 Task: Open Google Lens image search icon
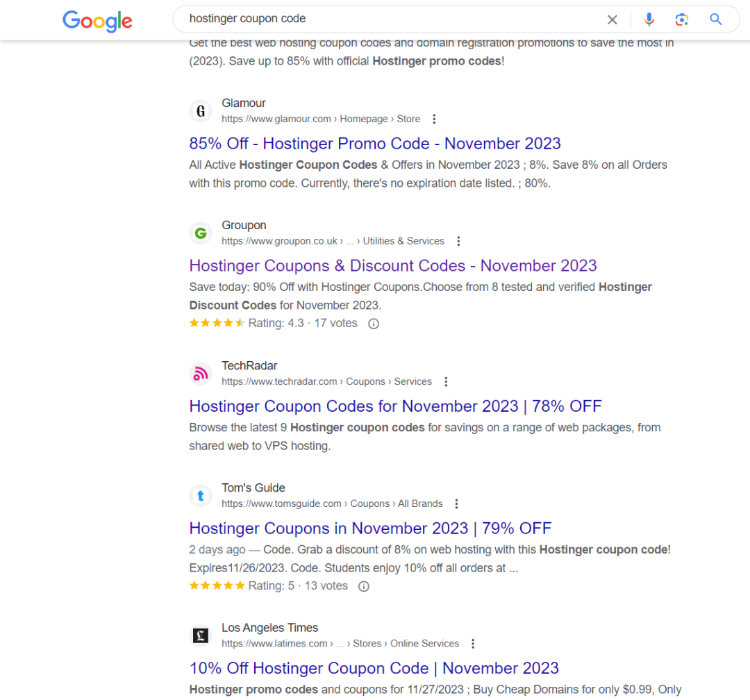[682, 19]
